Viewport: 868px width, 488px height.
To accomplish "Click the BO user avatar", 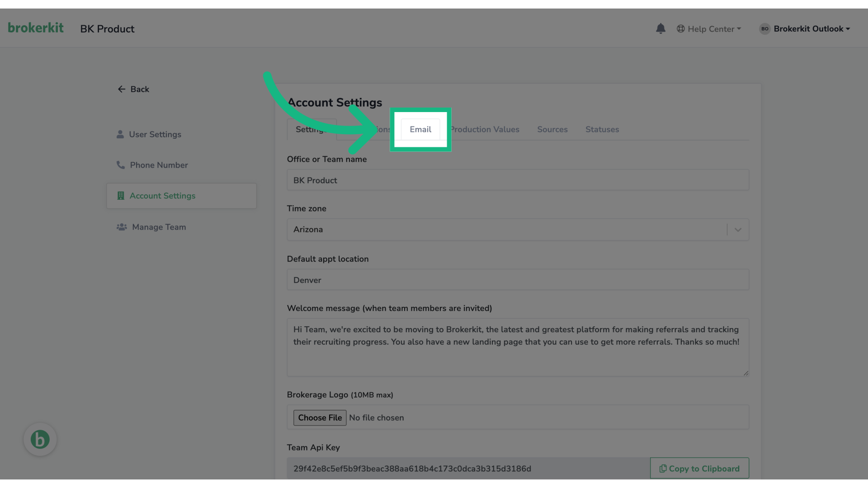I will 764,29.
